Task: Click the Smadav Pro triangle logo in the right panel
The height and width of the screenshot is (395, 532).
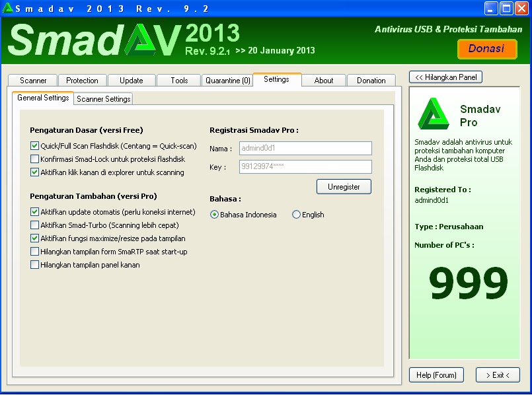Action: tap(434, 114)
